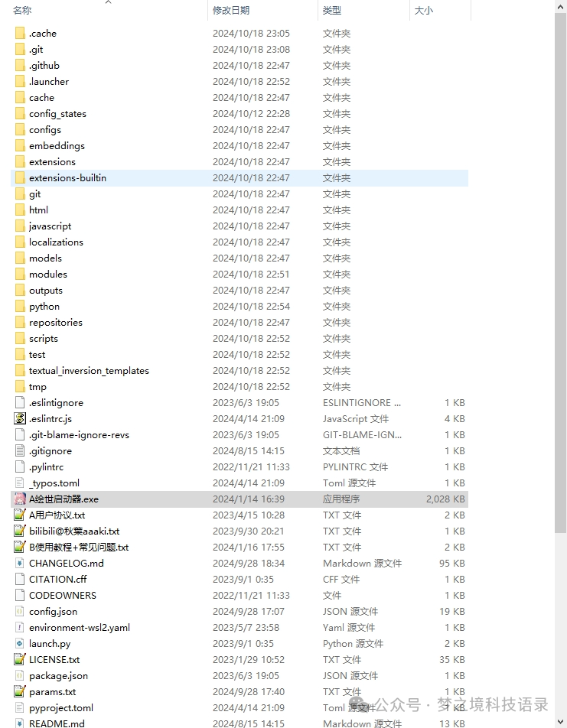Click the vertical scrollbar thumb
This screenshot has height=728, width=567.
[560, 272]
